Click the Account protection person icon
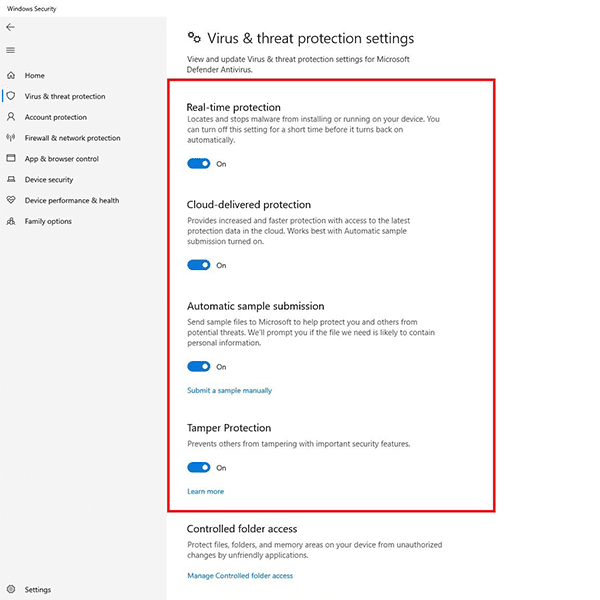This screenshot has width=600, height=600. 11,117
